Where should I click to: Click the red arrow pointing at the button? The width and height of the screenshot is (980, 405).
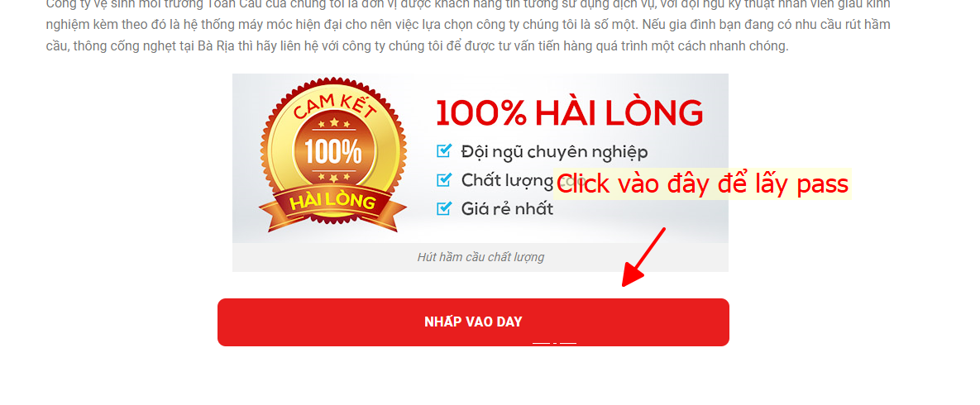[643, 257]
